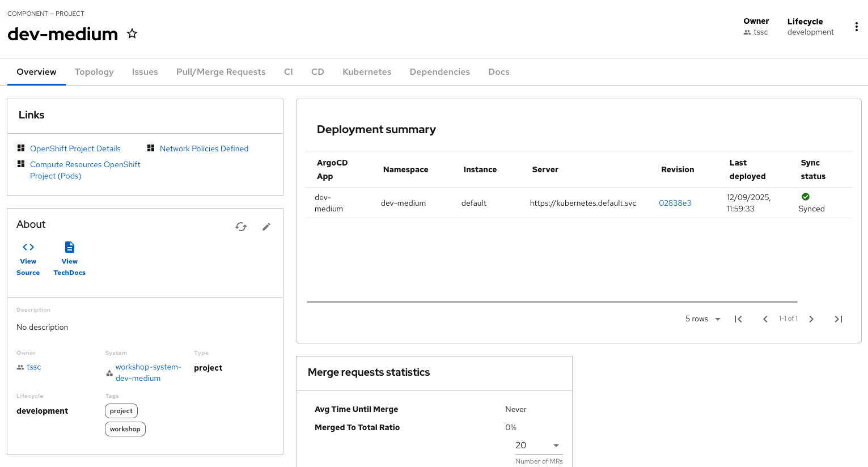Click the Avg Time Until Merge label
The height and width of the screenshot is (467, 868).
pos(357,409)
